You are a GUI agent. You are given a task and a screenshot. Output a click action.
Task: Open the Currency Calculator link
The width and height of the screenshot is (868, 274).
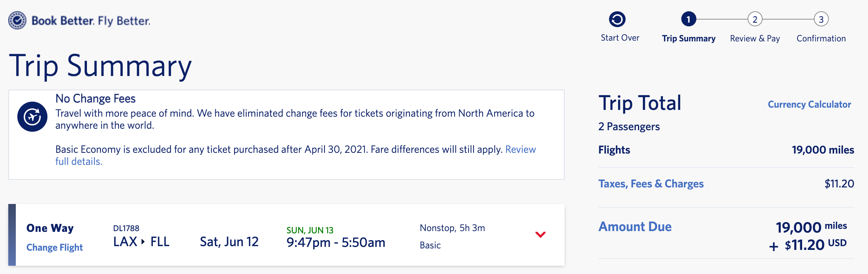(x=809, y=104)
